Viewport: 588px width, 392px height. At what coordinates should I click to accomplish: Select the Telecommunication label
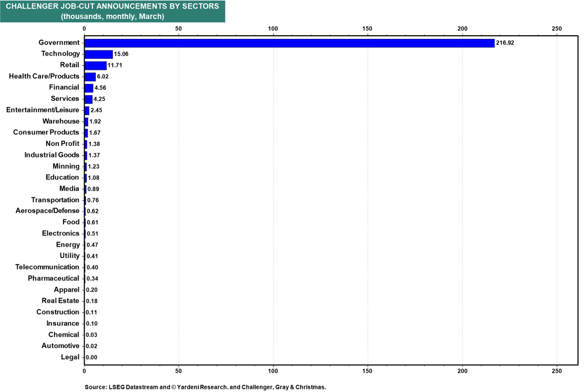pos(47,267)
